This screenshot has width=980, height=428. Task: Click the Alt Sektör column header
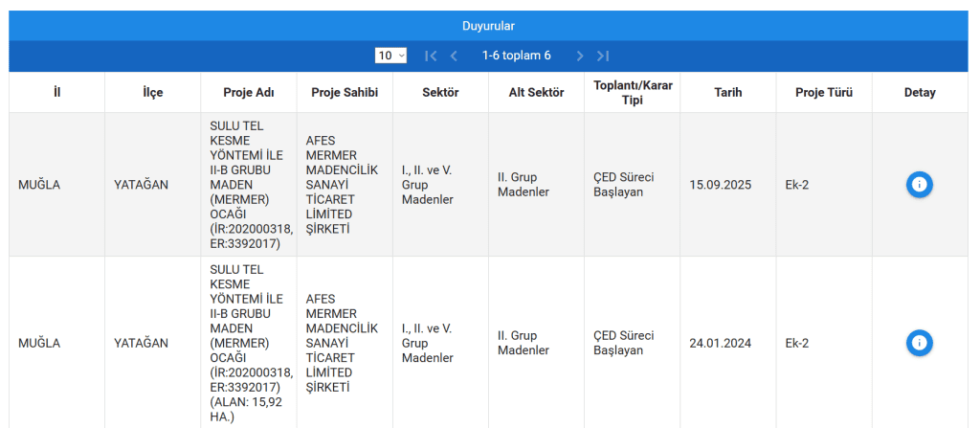(x=536, y=93)
